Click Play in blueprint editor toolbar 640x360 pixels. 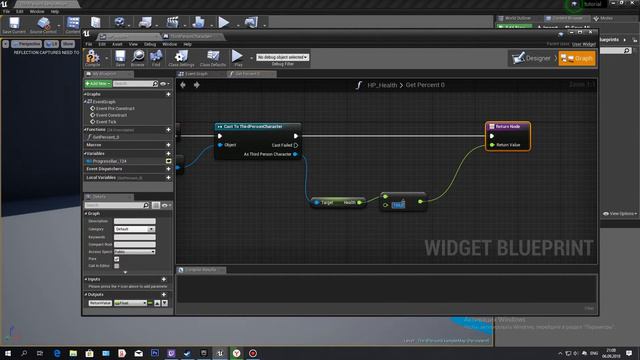click(238, 58)
